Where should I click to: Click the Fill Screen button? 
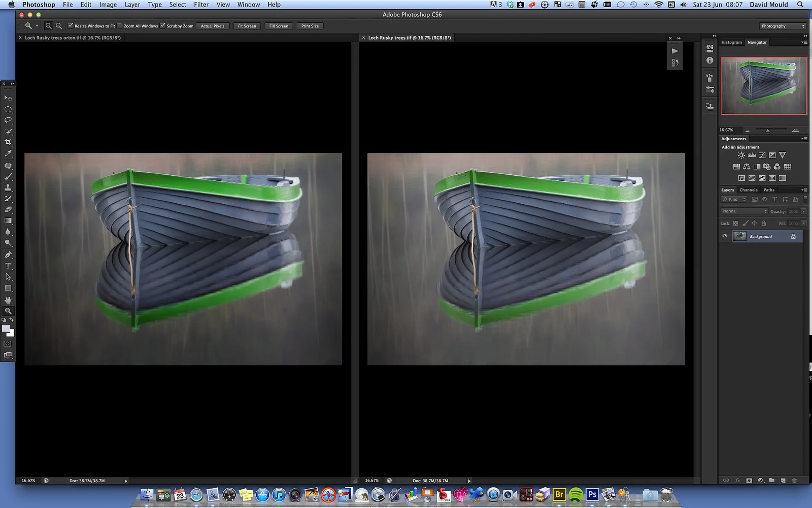[279, 26]
